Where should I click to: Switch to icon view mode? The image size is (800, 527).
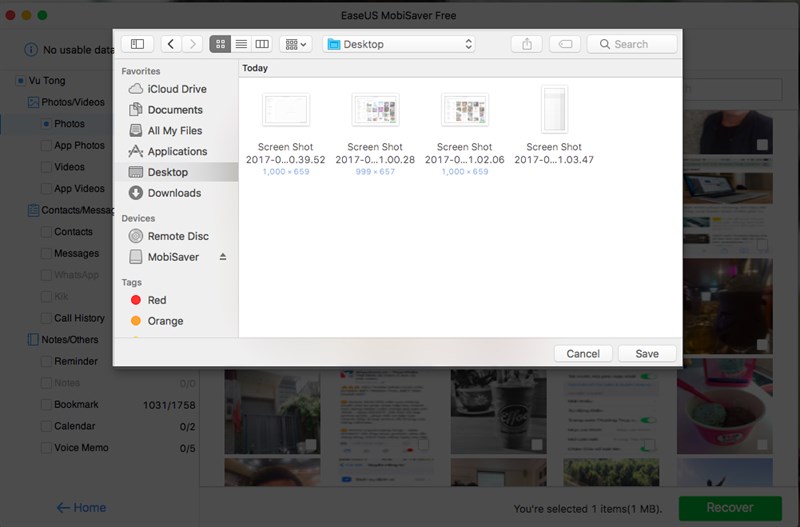pos(220,44)
